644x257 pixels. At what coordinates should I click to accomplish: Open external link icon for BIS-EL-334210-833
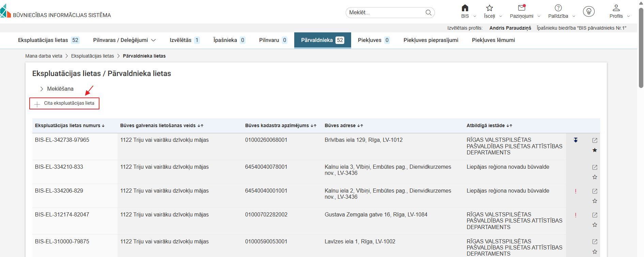coord(595,167)
